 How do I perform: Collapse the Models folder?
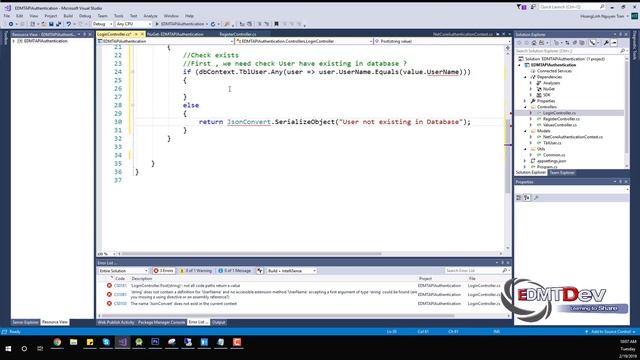click(x=526, y=131)
